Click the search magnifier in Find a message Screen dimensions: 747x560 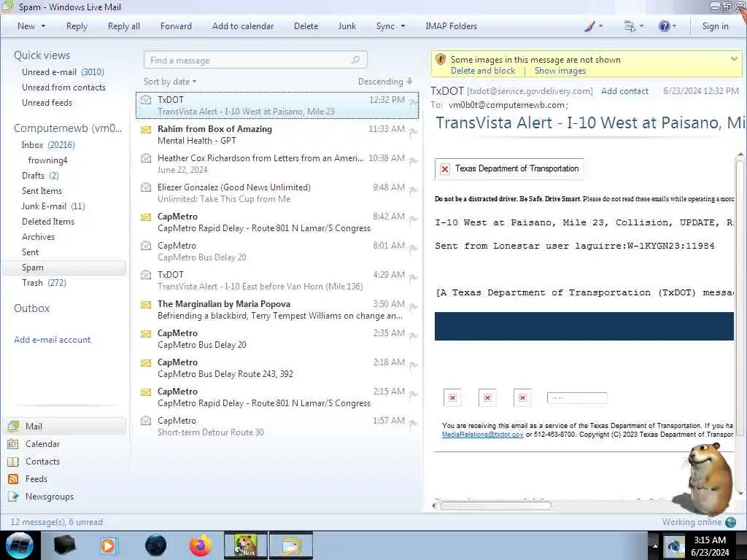click(x=355, y=60)
